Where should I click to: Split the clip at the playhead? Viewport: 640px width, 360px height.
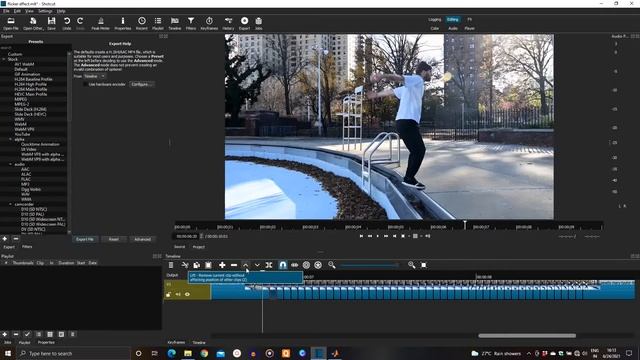click(x=269, y=265)
